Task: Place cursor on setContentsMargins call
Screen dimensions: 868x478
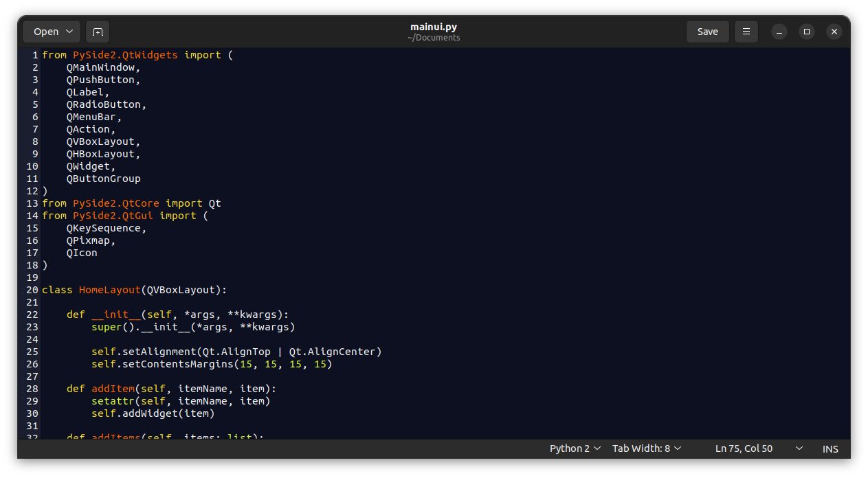Action: (x=172, y=363)
